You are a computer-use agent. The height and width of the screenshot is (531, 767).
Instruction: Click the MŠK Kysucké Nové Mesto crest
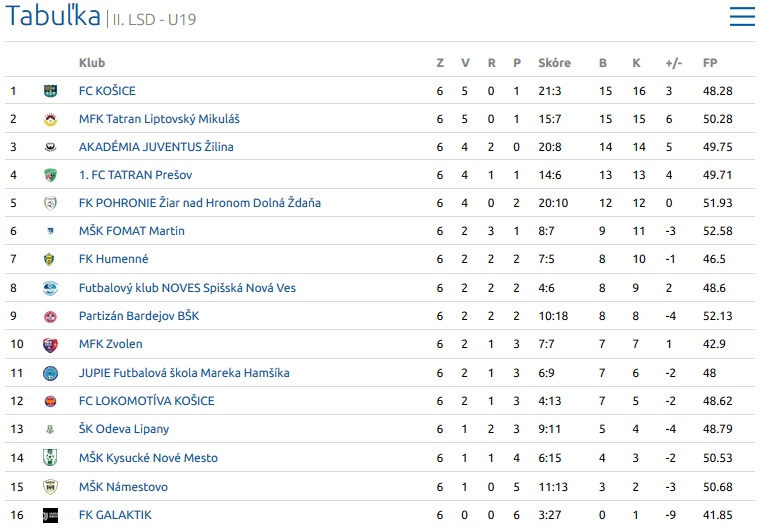click(x=50, y=458)
